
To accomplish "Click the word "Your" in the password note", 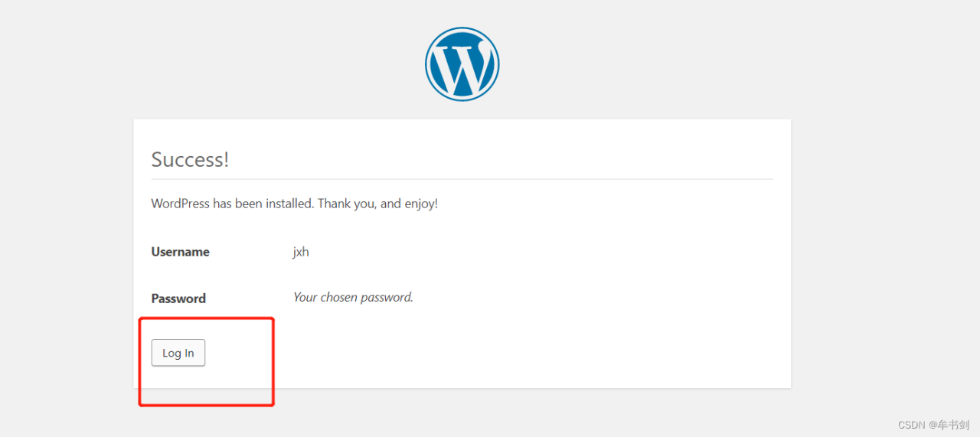I will pos(306,297).
